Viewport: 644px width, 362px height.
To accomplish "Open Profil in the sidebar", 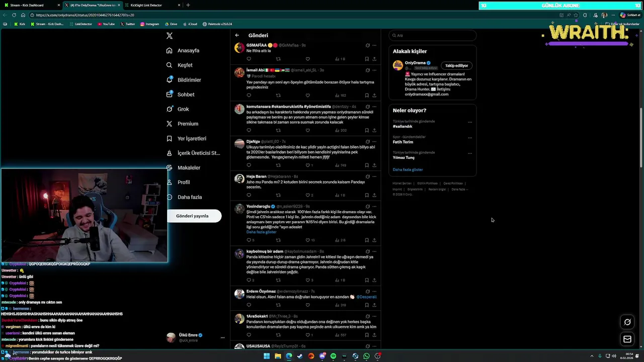I will (x=179, y=182).
